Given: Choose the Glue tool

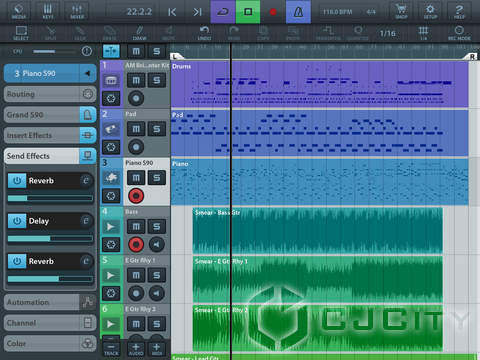Looking at the screenshot, I should point(80,33).
